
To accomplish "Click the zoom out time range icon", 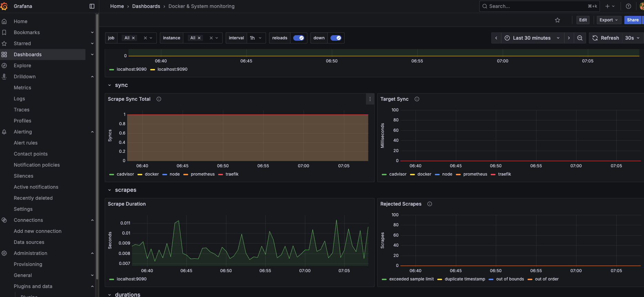I will point(580,38).
